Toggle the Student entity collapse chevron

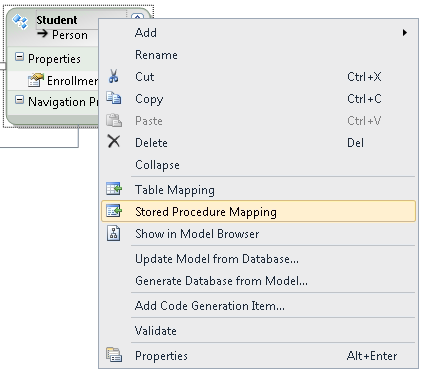pyautogui.click(x=137, y=16)
